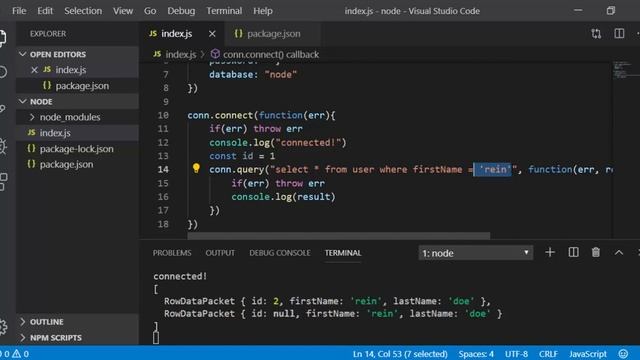Click the lightbulb code action icon
This screenshot has width=640, height=360.
(x=196, y=168)
